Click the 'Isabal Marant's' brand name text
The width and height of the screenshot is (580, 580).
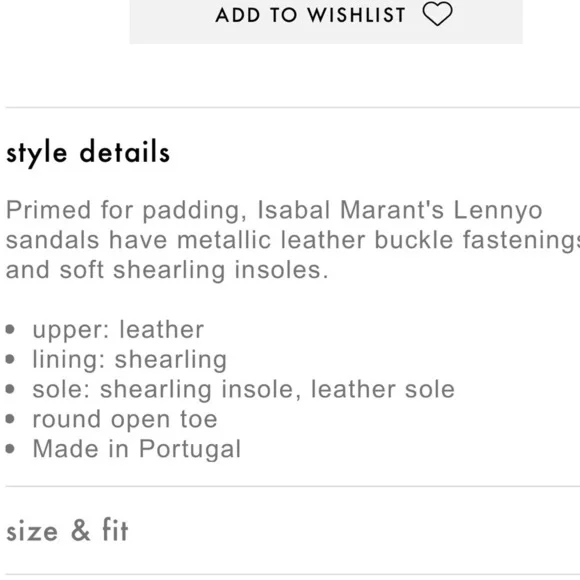click(x=350, y=210)
